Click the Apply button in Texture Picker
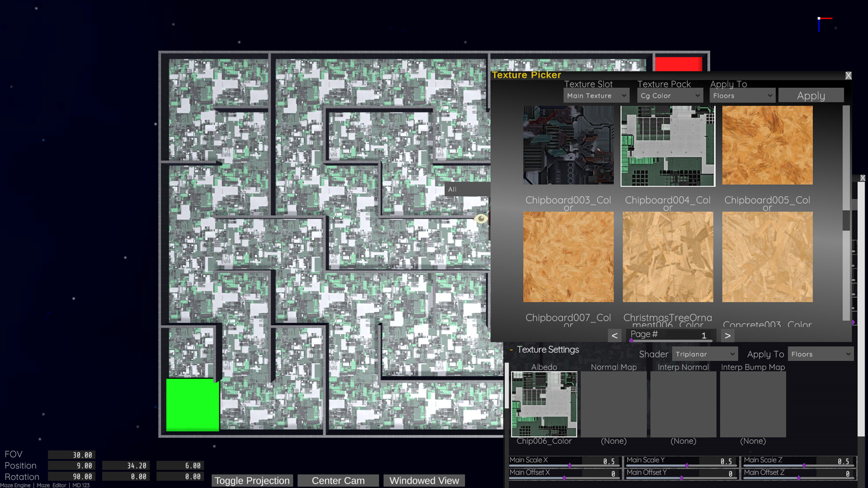The height and width of the screenshot is (488, 868). point(811,95)
